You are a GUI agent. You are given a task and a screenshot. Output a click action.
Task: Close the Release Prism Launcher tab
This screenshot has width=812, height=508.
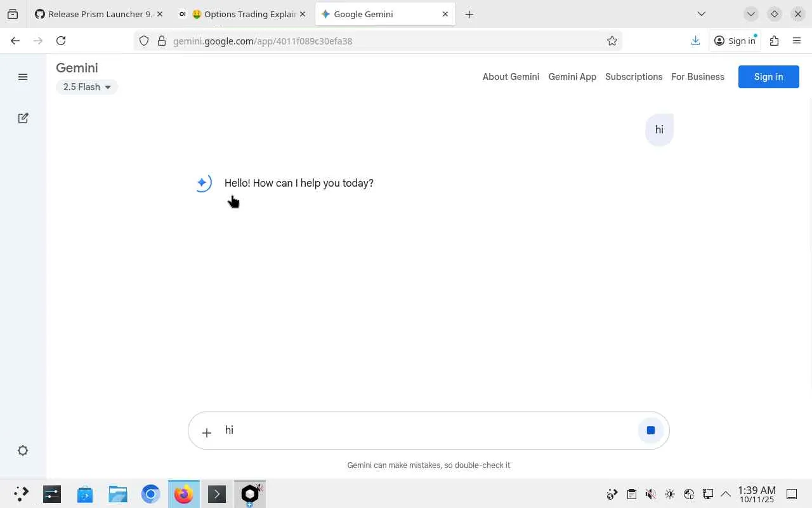tap(159, 14)
